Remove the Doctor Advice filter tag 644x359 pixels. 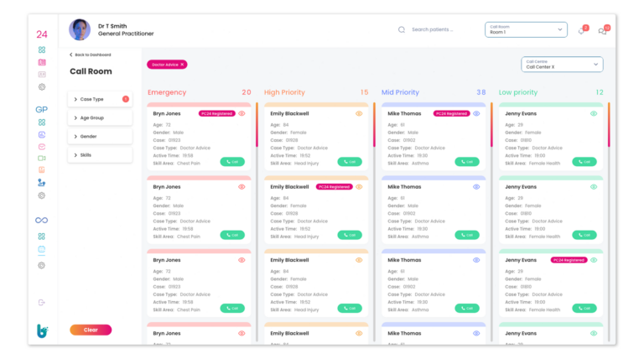click(182, 64)
